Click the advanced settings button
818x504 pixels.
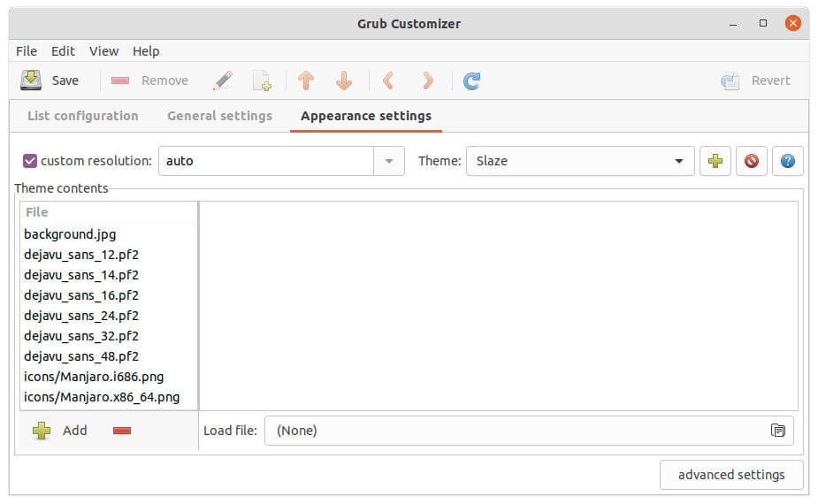click(x=731, y=475)
